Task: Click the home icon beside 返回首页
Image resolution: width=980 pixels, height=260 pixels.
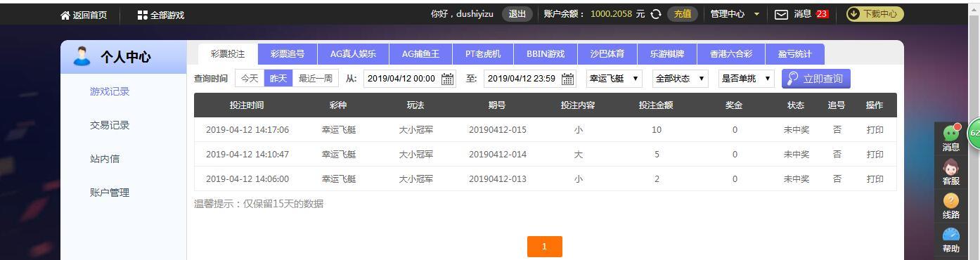Action: (65, 15)
